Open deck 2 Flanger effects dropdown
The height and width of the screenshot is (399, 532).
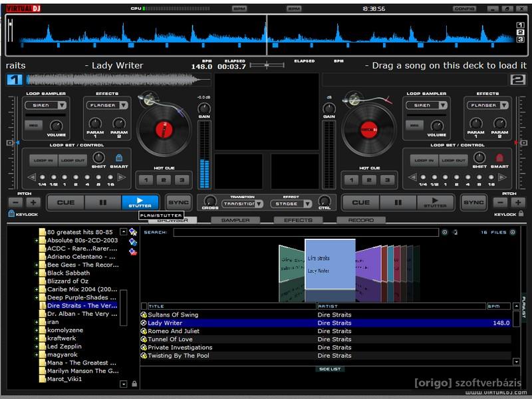click(x=488, y=105)
